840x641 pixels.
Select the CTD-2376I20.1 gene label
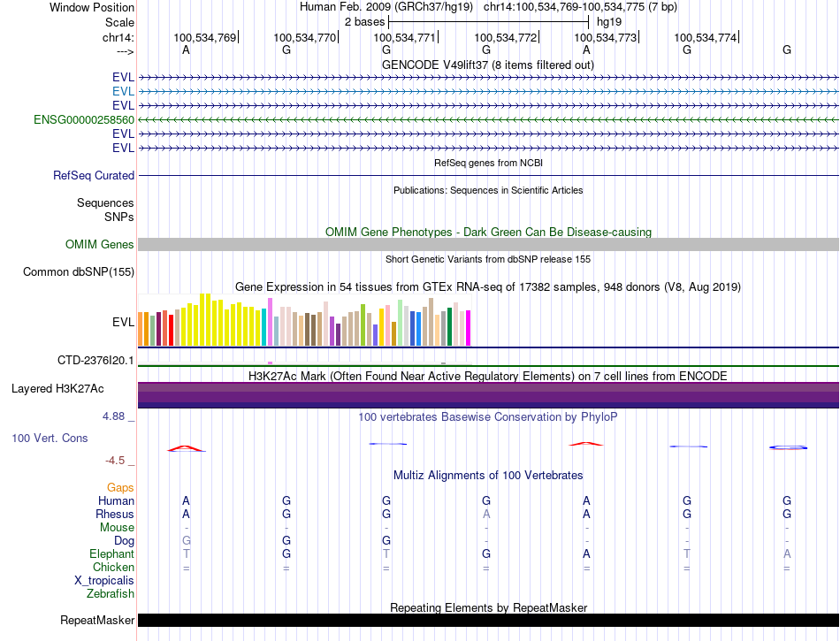(95, 361)
